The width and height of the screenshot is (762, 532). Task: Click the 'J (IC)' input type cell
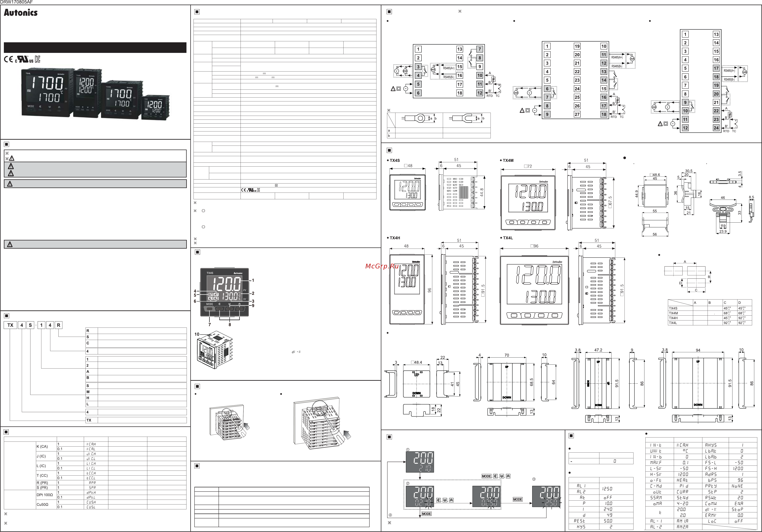(47, 456)
